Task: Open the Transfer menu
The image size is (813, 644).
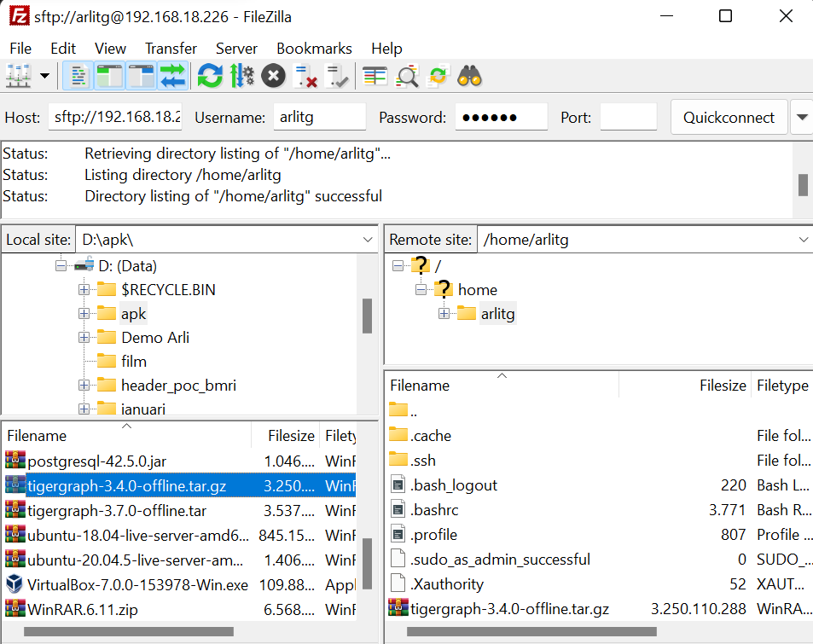Action: pos(171,48)
